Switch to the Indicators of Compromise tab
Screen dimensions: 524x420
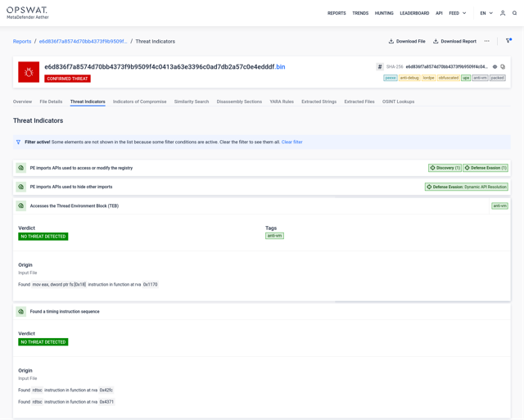(139, 102)
